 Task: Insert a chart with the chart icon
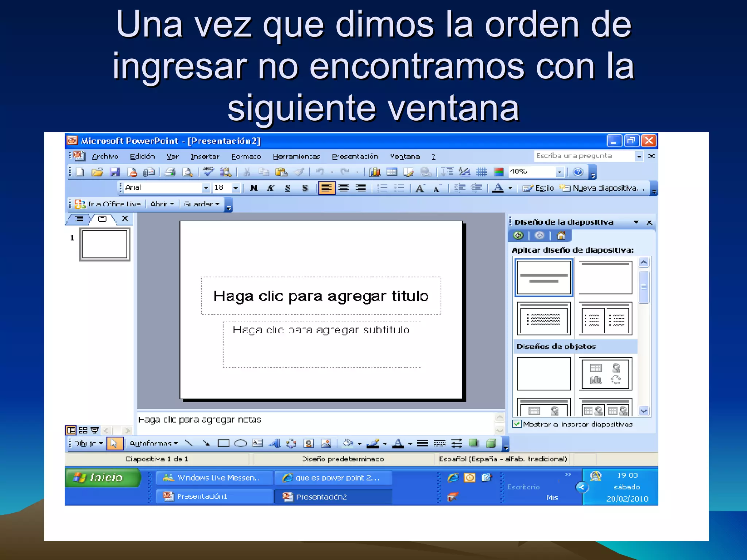point(375,172)
